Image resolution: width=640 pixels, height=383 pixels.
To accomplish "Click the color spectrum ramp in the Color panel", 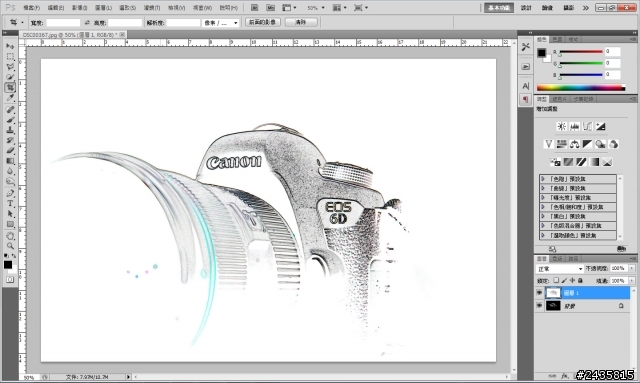I will [580, 87].
